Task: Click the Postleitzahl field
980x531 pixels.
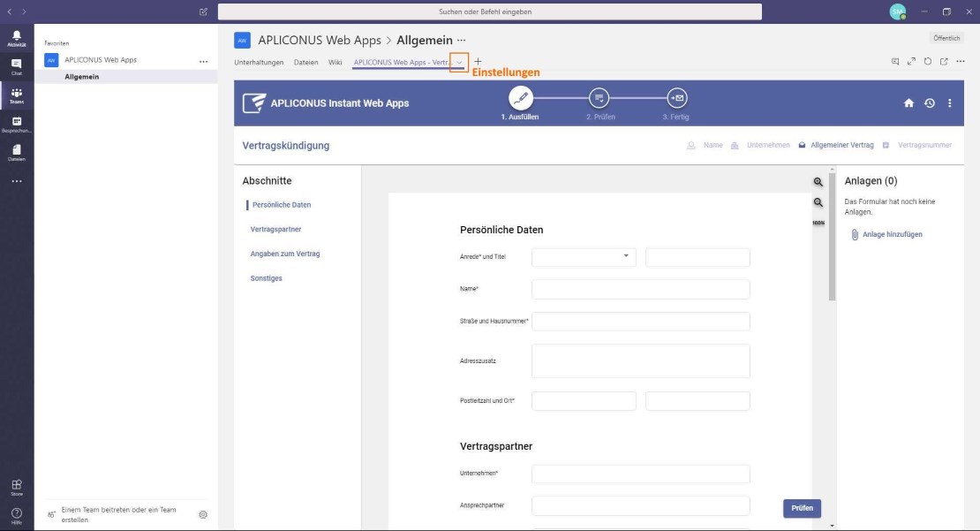Action: 584,401
